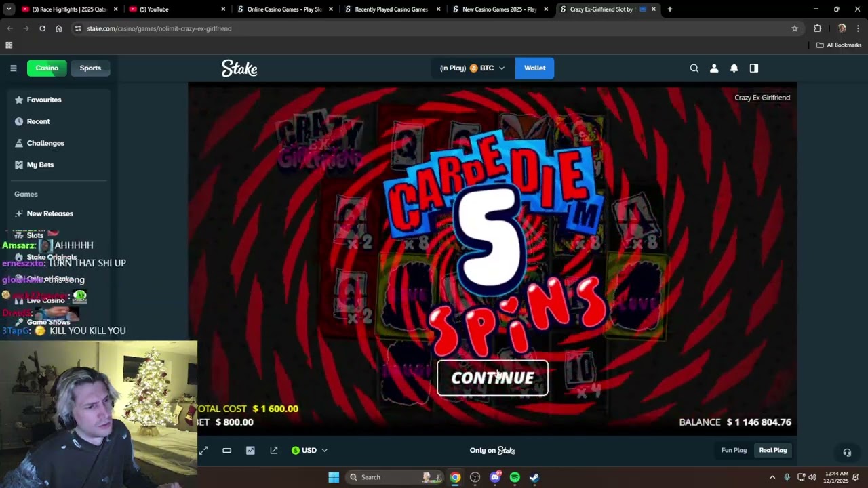Switch to Recently Played Casino Games tab
This screenshot has width=868, height=488.
click(x=391, y=9)
